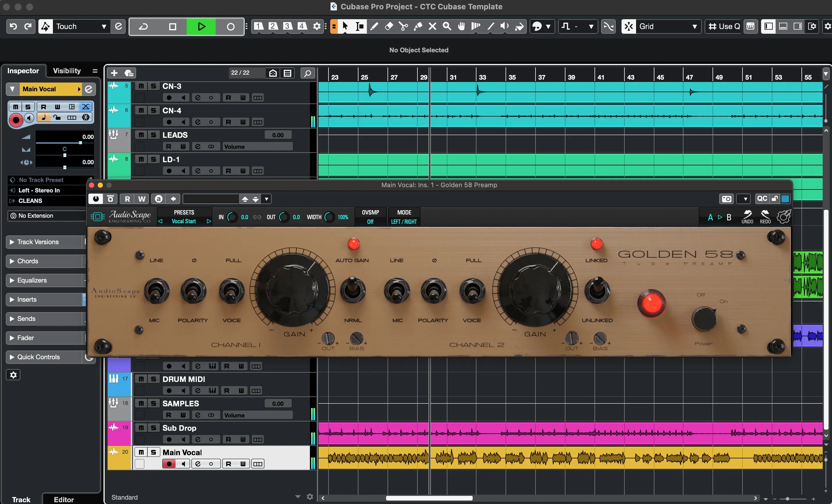
Task: Switch to the Visibility tab in the Inspector
Action: pos(67,71)
